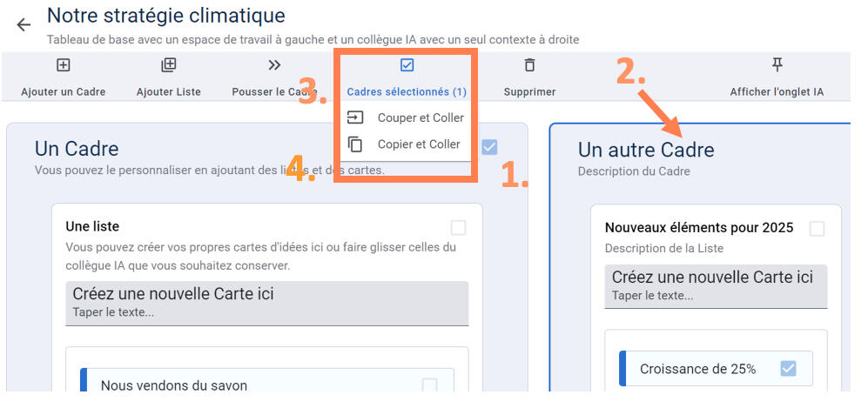Screen dimensions: 868x408
Task: Click the Pousser le Cadre chevrons icon
Action: (x=274, y=65)
